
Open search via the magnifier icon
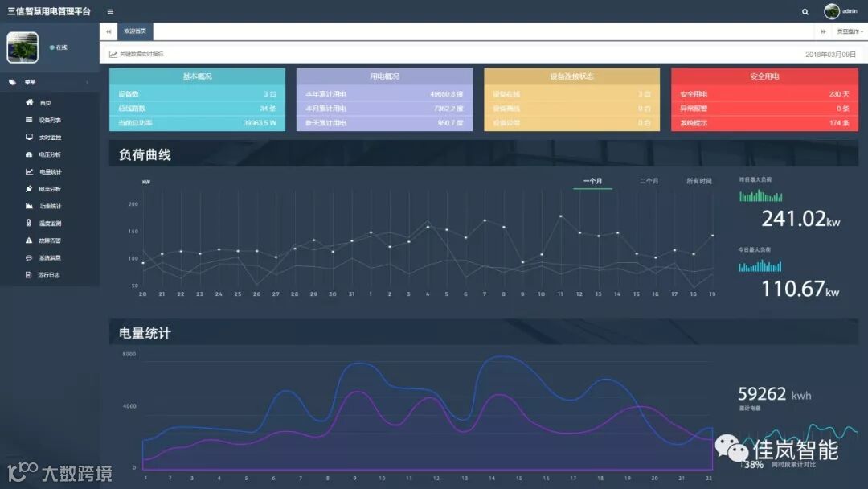[x=805, y=11]
